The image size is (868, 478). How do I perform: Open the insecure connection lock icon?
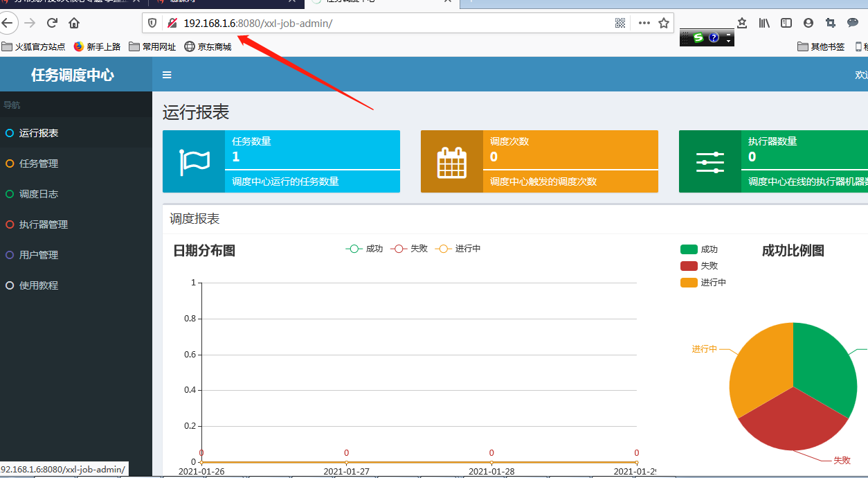tap(172, 23)
